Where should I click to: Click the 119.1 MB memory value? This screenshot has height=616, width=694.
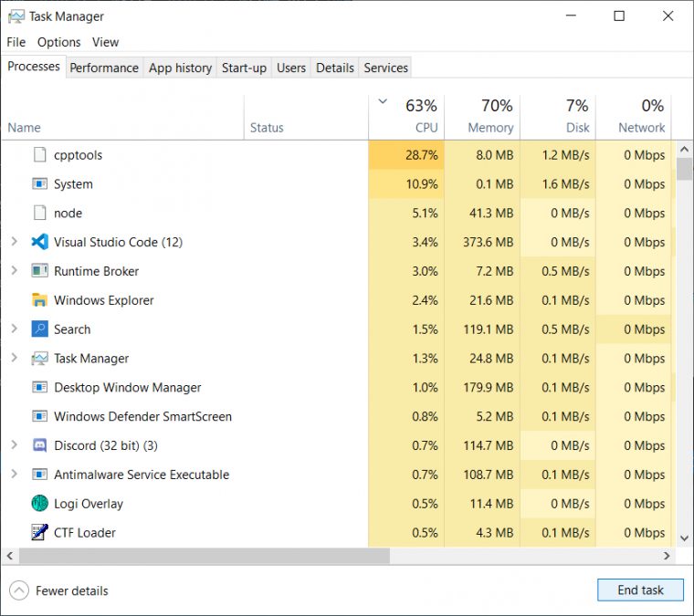[489, 329]
